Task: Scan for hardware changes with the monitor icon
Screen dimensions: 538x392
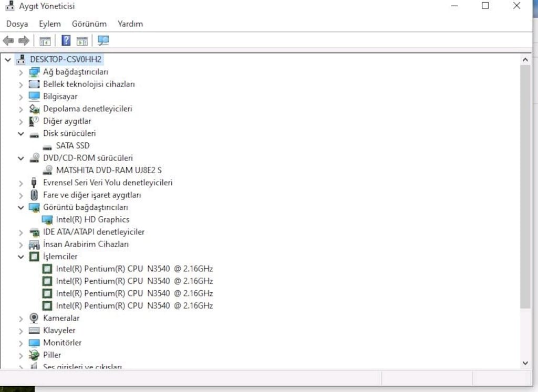Action: [x=103, y=40]
